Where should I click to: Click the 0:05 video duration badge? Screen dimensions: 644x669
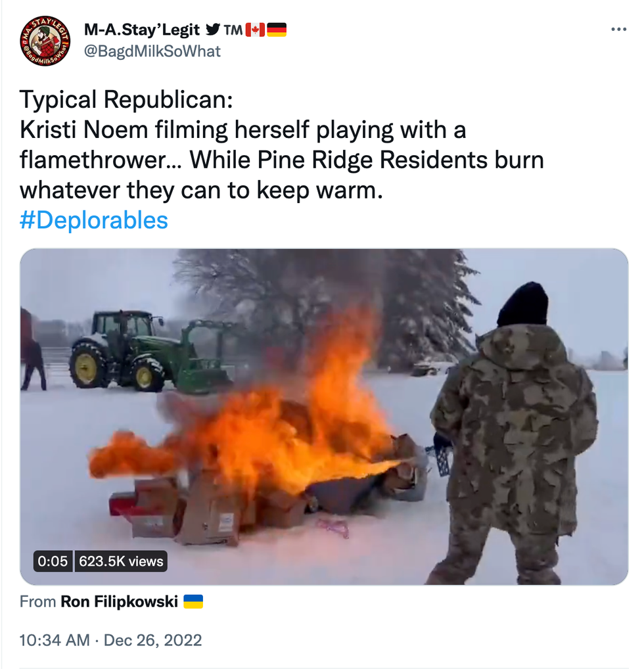[x=53, y=561]
